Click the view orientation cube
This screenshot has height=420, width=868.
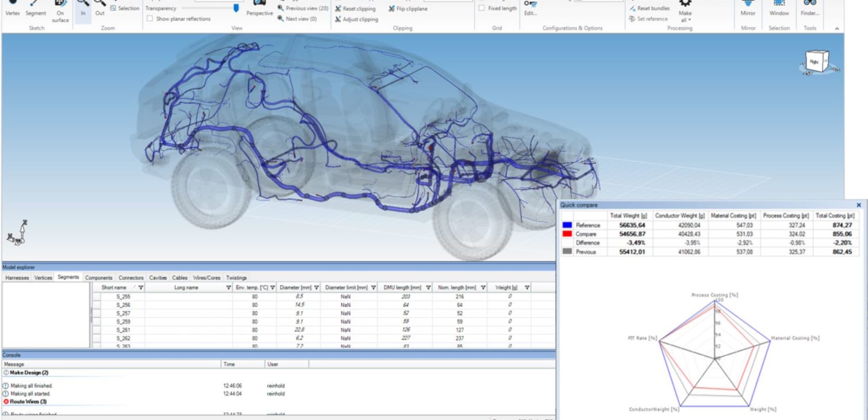click(x=815, y=61)
